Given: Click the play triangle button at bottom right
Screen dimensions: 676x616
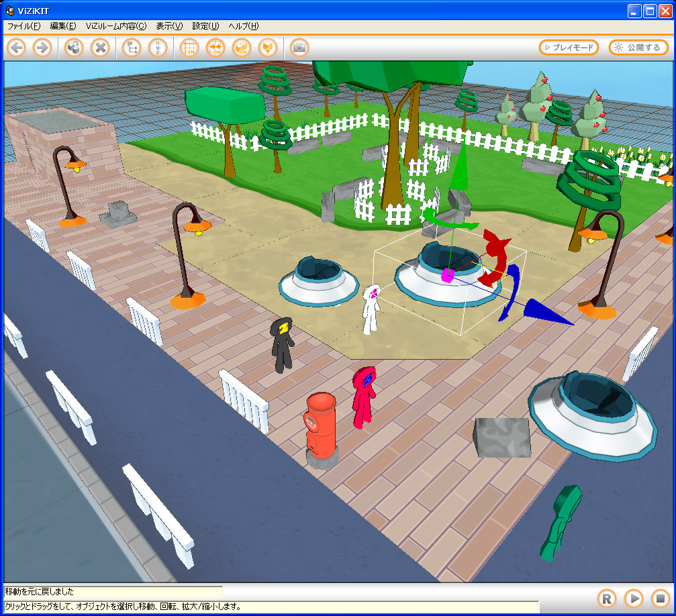Looking at the screenshot, I should click(634, 599).
